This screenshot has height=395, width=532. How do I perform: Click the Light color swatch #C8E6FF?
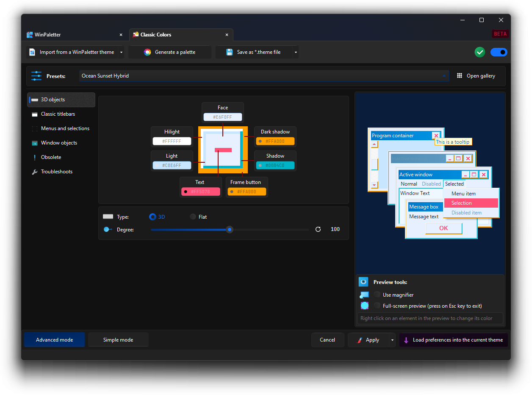[x=172, y=165]
